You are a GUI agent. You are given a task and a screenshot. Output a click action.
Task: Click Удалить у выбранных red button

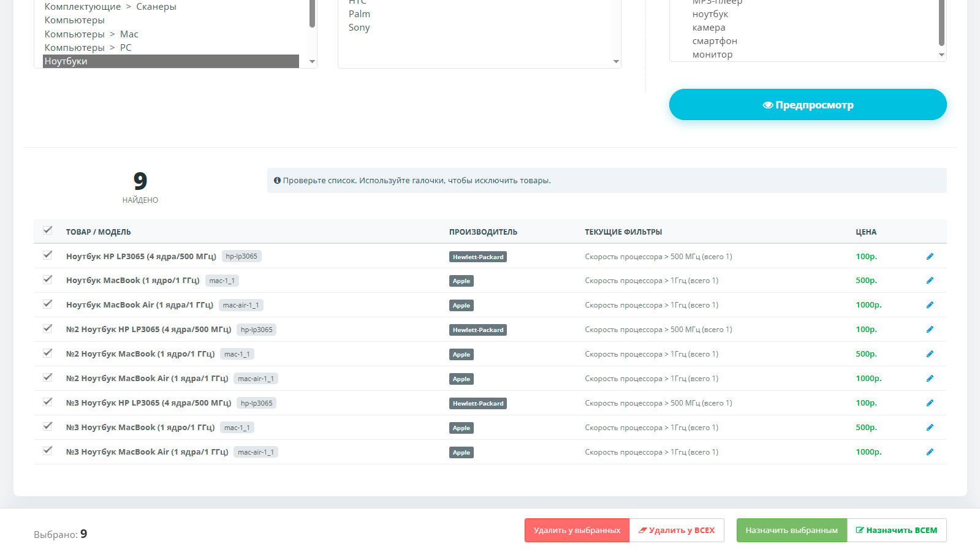tap(577, 531)
